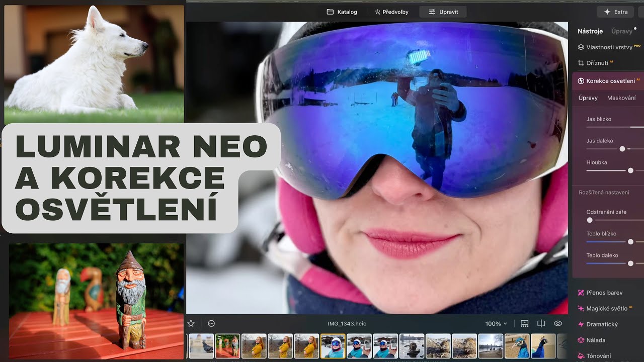644x362 pixels.
Task: Adjust the Jas blízko slider
Action: (x=615, y=127)
